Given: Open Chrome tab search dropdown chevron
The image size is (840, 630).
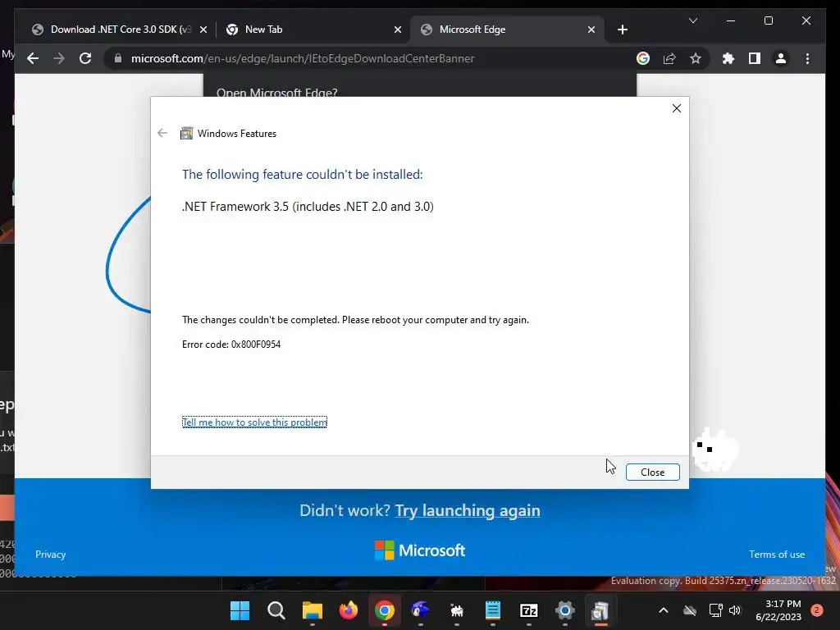Looking at the screenshot, I should pyautogui.click(x=692, y=21).
